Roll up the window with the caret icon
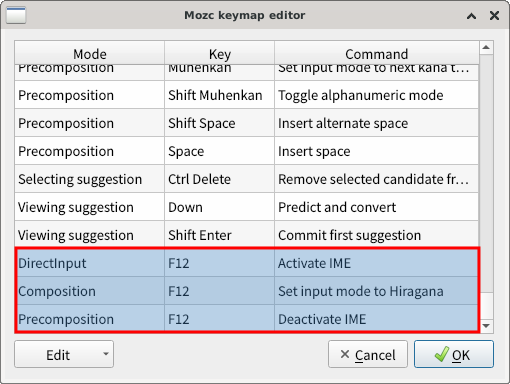 tap(471, 16)
